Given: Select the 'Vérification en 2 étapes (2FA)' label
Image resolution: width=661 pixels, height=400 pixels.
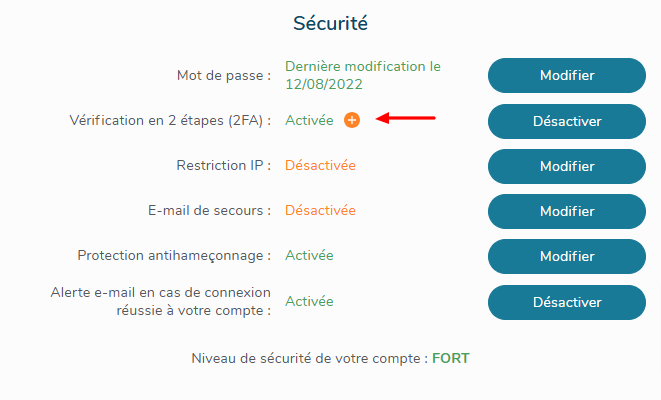Looking at the screenshot, I should point(167,121).
